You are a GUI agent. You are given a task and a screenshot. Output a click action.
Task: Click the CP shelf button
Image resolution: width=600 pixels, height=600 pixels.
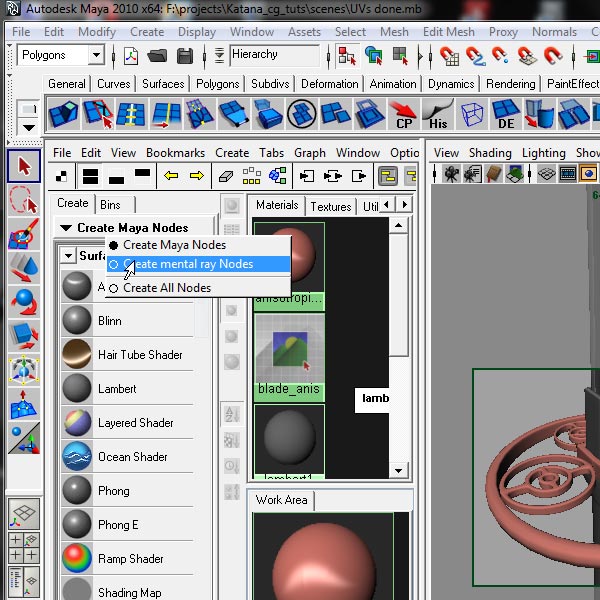[x=403, y=114]
